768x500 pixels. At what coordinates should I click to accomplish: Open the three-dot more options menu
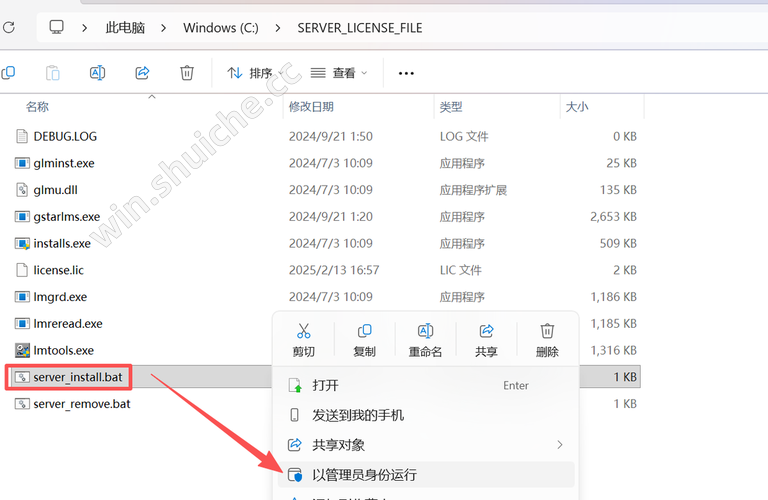point(406,73)
